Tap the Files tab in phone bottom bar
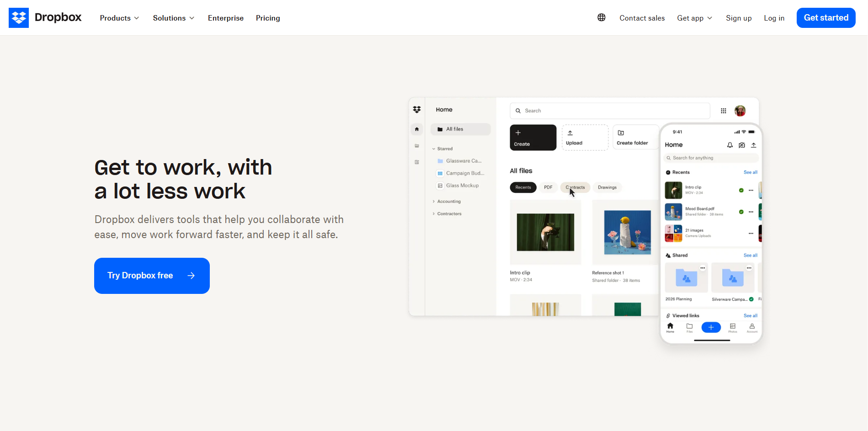868x431 pixels. tap(690, 327)
